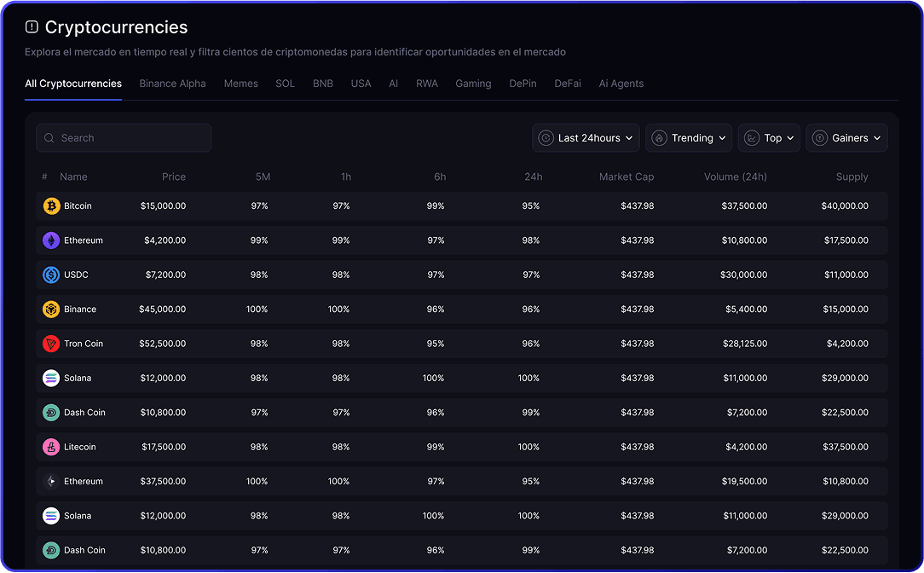Screen dimensions: 924x573
Task: Open the Ai Agents tab
Action: (x=621, y=84)
